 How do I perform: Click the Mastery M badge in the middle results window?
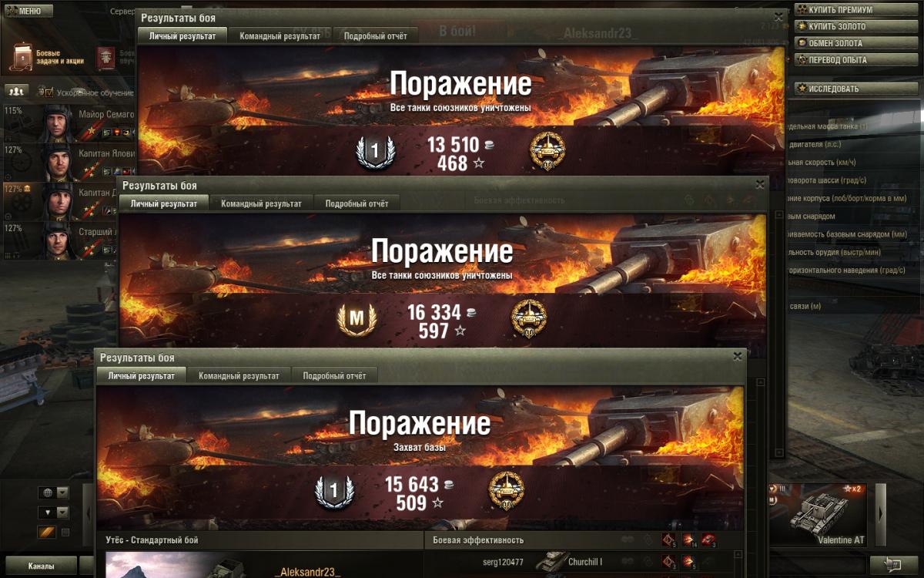(x=357, y=319)
